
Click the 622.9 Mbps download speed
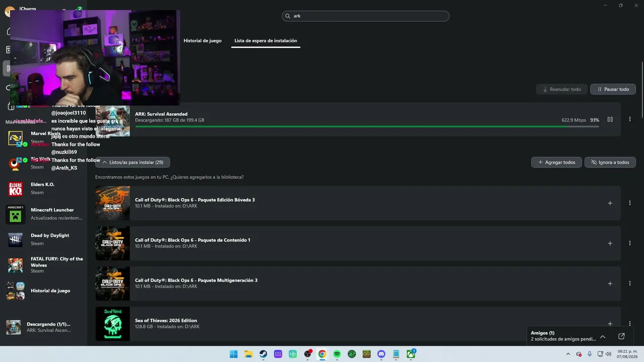[574, 120]
